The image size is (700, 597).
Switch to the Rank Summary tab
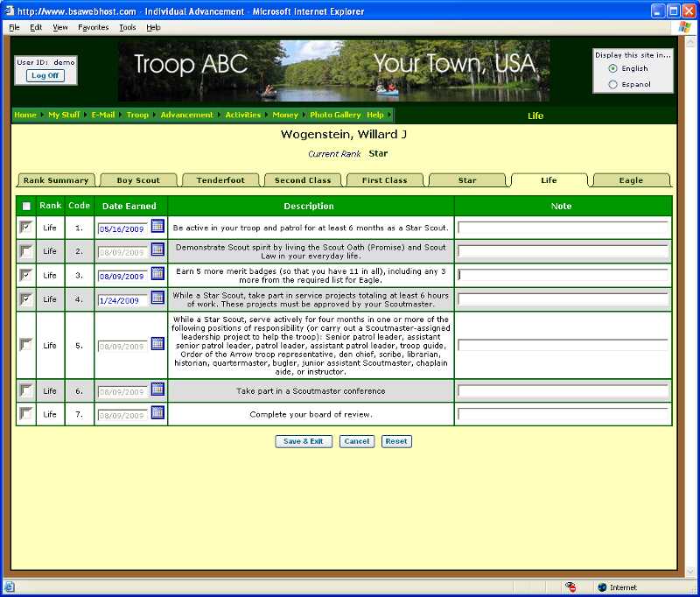(56, 180)
